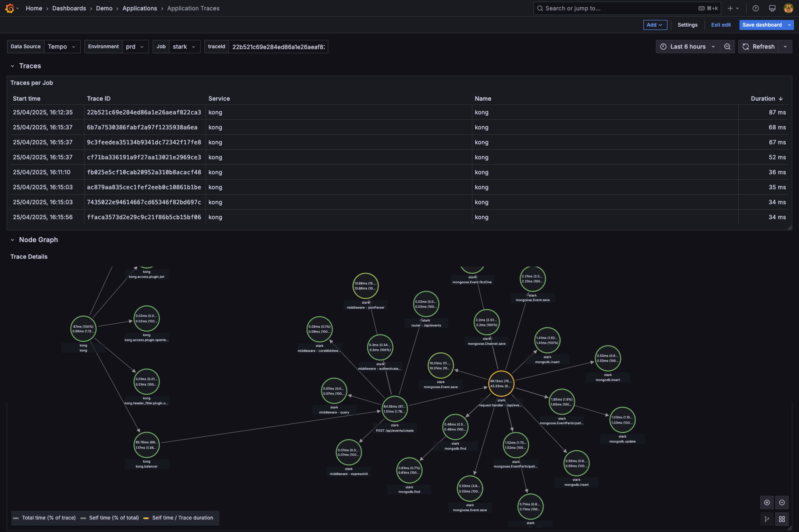
Task: Click trace ID cf71ba336191a9f27aa13021e2969ce3
Action: [x=144, y=157]
